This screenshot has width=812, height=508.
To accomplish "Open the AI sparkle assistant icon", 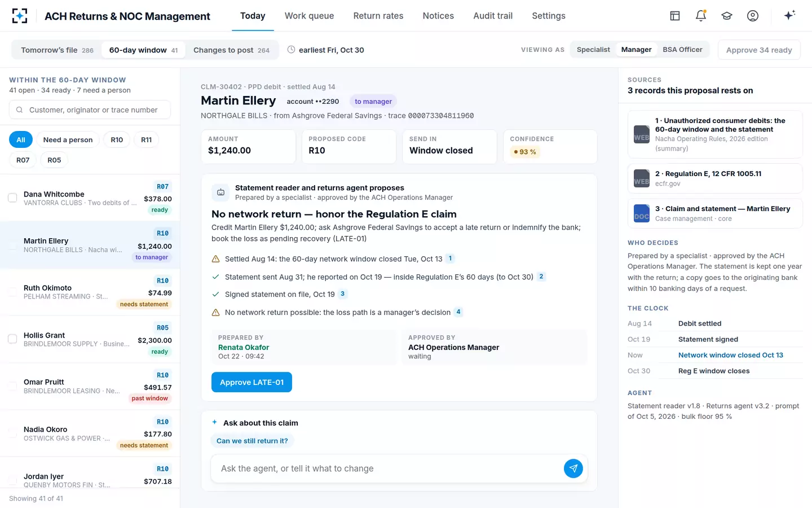I will click(789, 15).
